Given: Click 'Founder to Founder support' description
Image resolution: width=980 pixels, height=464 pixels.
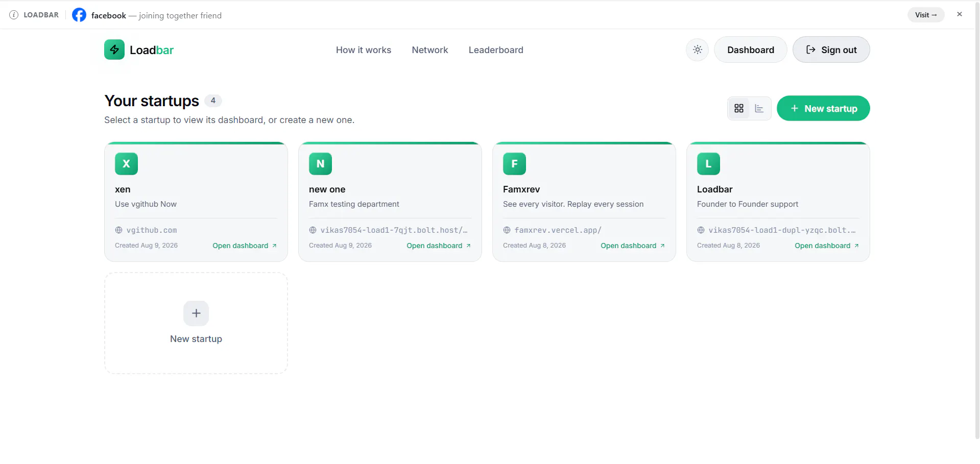Looking at the screenshot, I should coord(747,204).
